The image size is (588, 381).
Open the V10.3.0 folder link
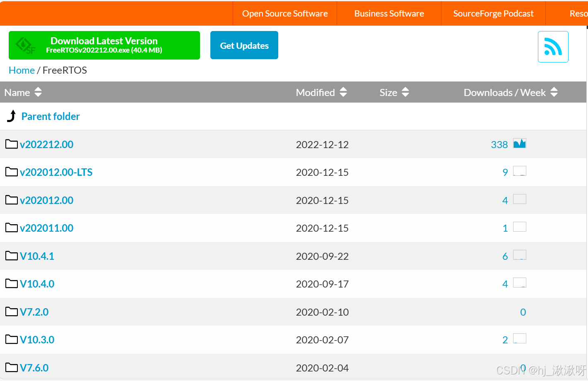pyautogui.click(x=37, y=340)
